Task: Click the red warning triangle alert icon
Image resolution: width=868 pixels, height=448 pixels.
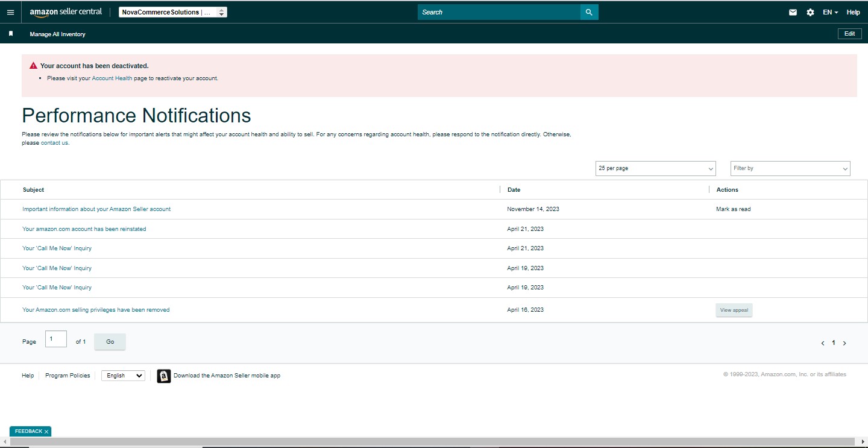Action: (x=33, y=65)
